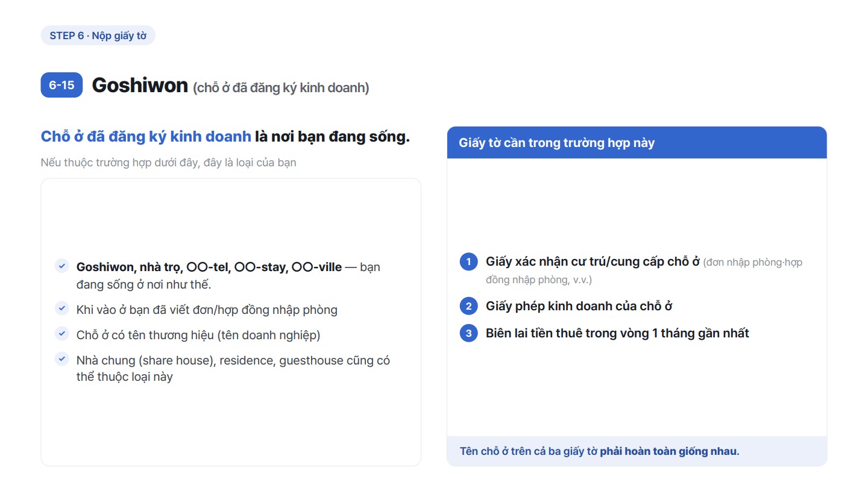Click the checkmark icon beside tên thương hiệu line
This screenshot has height=488, width=868.
[61, 334]
